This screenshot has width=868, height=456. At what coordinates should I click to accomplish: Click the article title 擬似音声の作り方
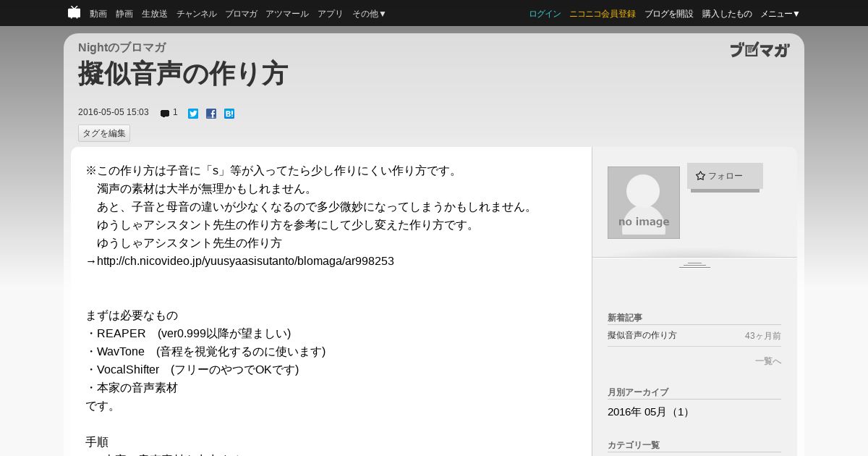(183, 74)
